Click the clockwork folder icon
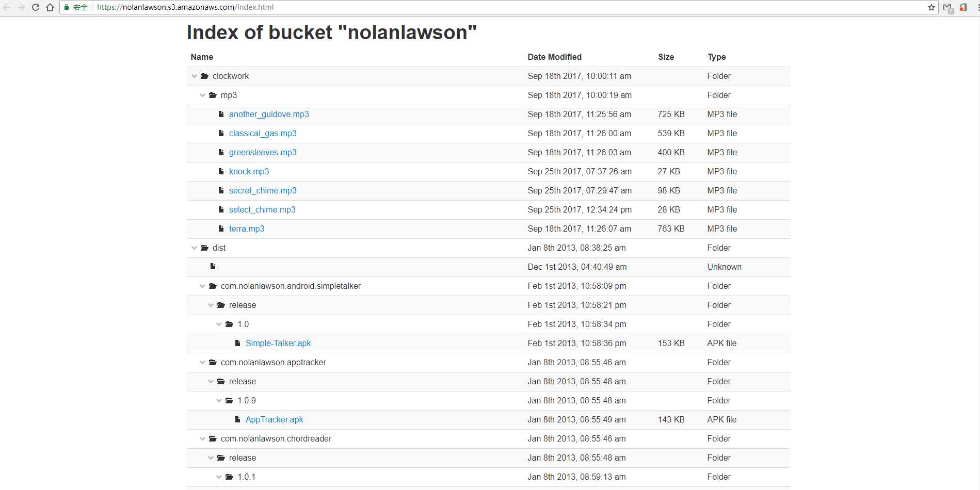Image resolution: width=980 pixels, height=490 pixels. click(204, 76)
